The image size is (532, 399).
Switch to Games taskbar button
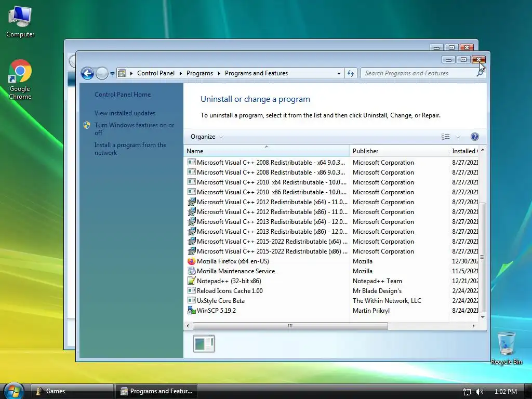(72, 391)
